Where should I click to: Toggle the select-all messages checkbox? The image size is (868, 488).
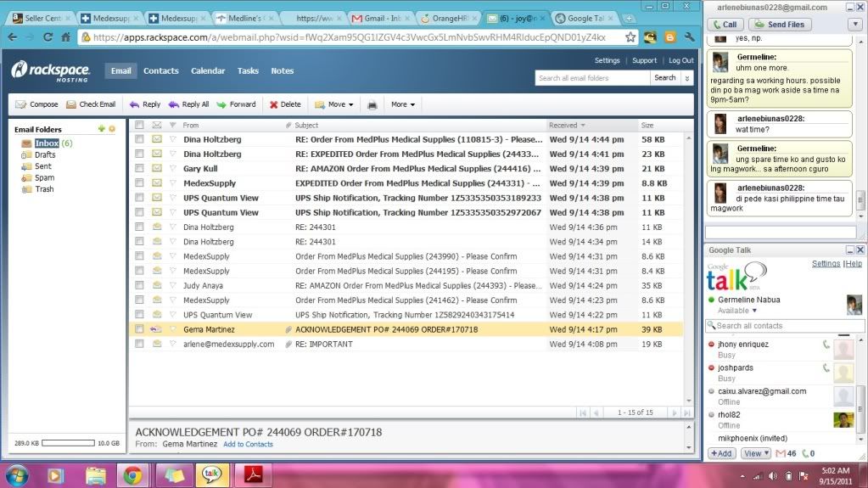click(x=139, y=126)
